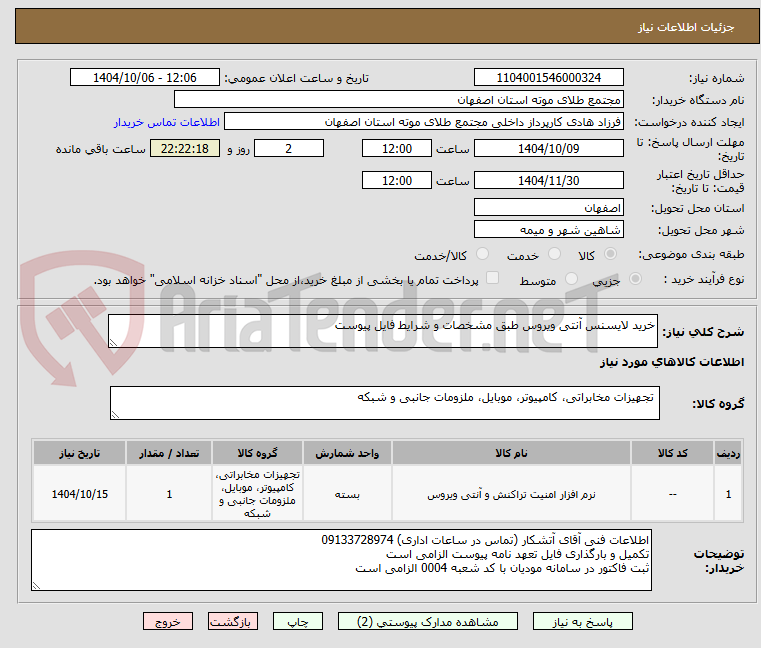Click the توضیحات خریدار text area

pyautogui.click(x=341, y=560)
